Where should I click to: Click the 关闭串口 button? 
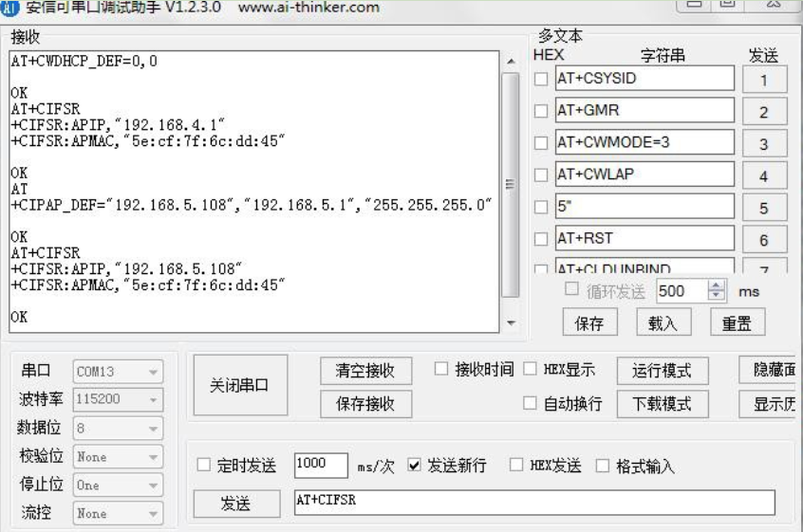pos(239,386)
